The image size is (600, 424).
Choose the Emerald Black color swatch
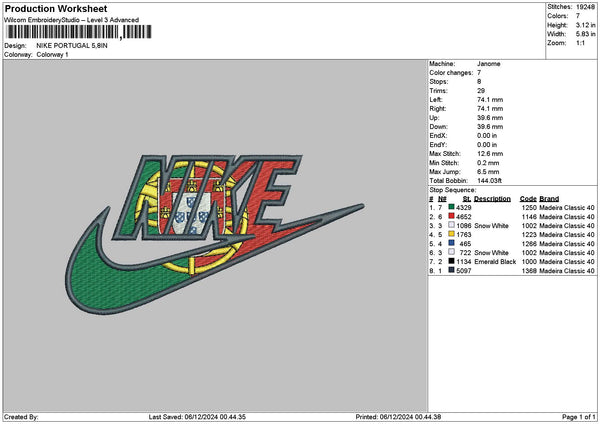[452, 261]
